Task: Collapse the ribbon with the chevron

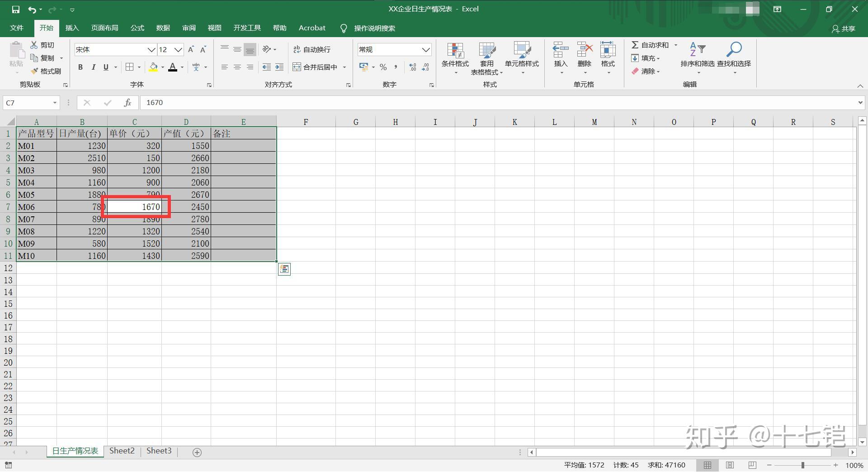Action: (860, 86)
